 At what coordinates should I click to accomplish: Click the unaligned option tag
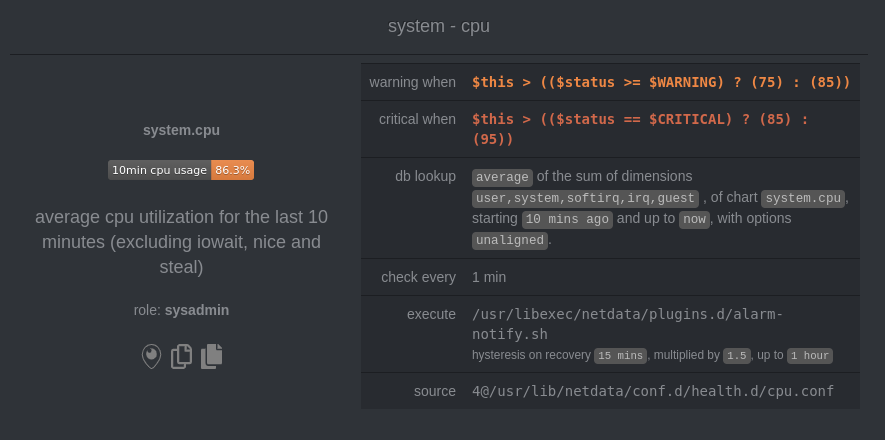510,241
